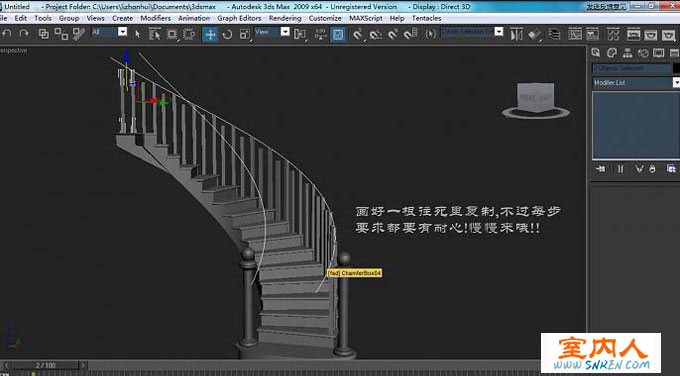This screenshot has width=680, height=376.
Task: Open the Hierarchy command panel tab
Action: pyautogui.click(x=627, y=53)
